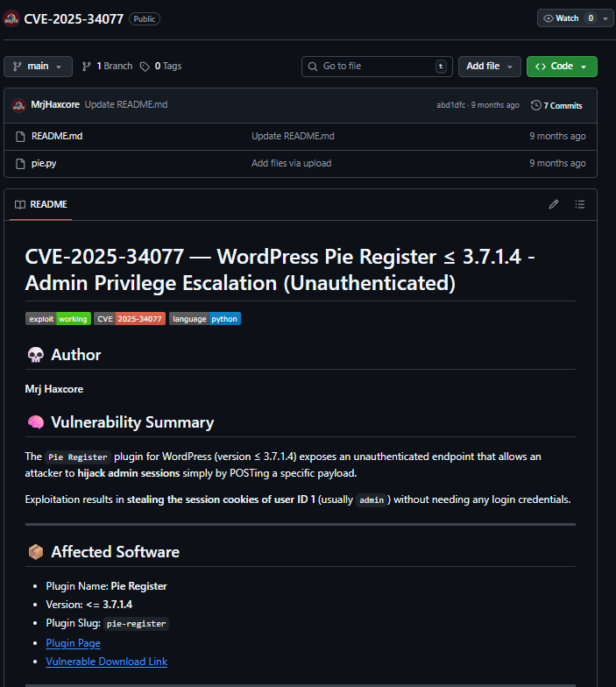The width and height of the screenshot is (616, 687).
Task: Open the Add file dropdown
Action: 489,67
